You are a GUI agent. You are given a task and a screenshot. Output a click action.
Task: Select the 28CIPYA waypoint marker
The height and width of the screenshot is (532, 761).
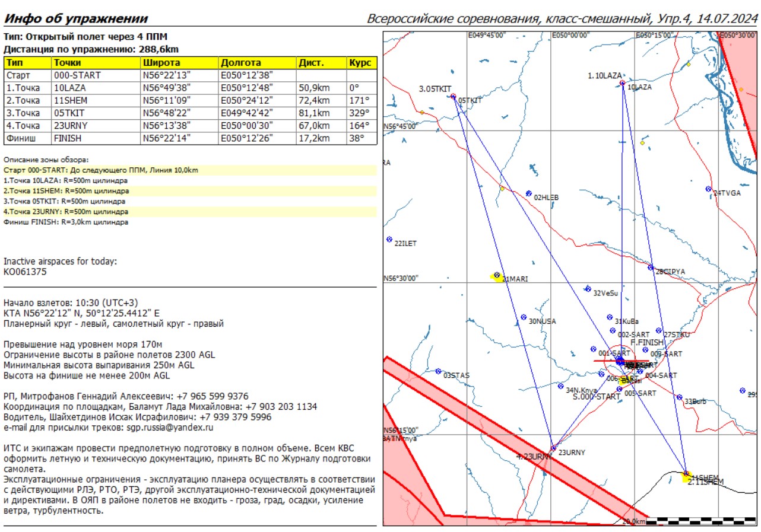click(651, 267)
